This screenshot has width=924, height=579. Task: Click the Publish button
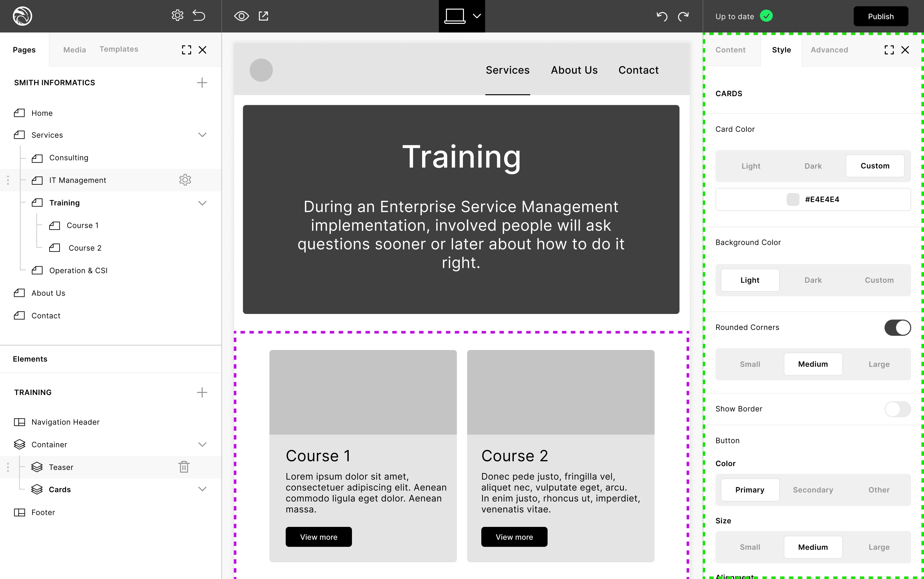[880, 16]
